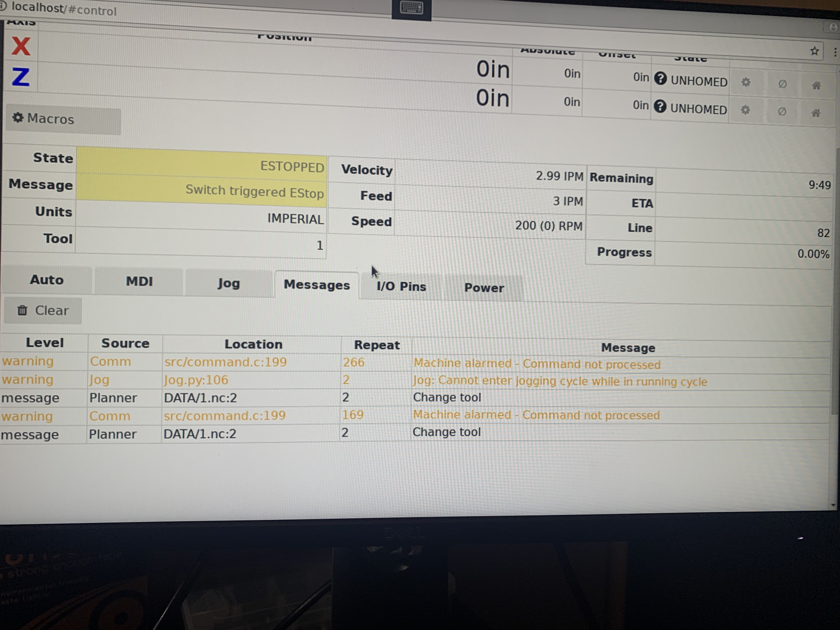Click scrollbar down arrow at bottom right
This screenshot has height=630, width=840.
point(833,505)
